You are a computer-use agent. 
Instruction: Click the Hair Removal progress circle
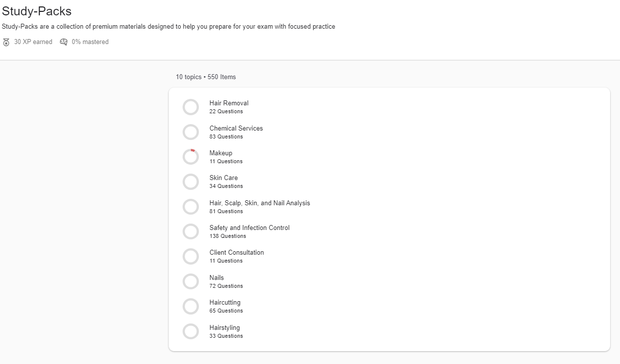tap(191, 107)
